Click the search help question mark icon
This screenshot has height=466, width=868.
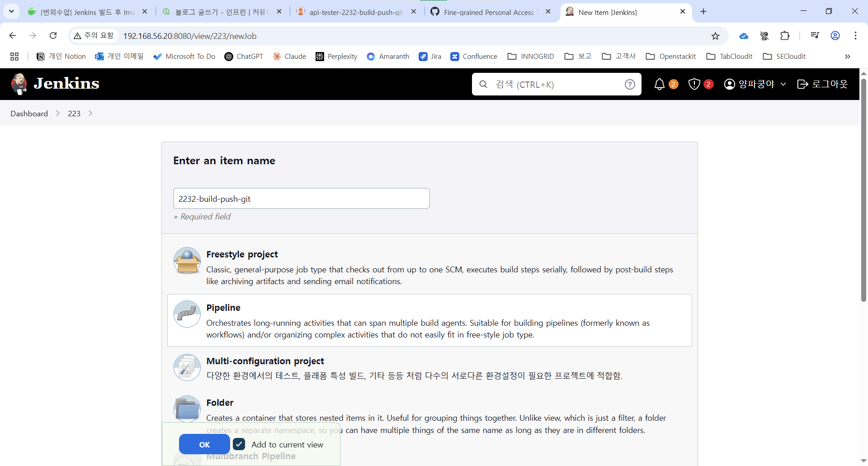[x=630, y=84]
